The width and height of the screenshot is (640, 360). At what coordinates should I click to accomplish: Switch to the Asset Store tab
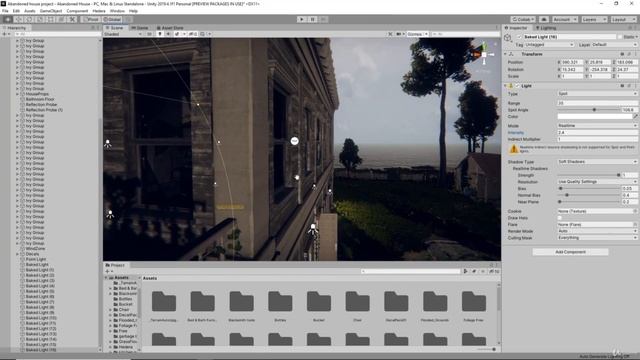(x=170, y=28)
